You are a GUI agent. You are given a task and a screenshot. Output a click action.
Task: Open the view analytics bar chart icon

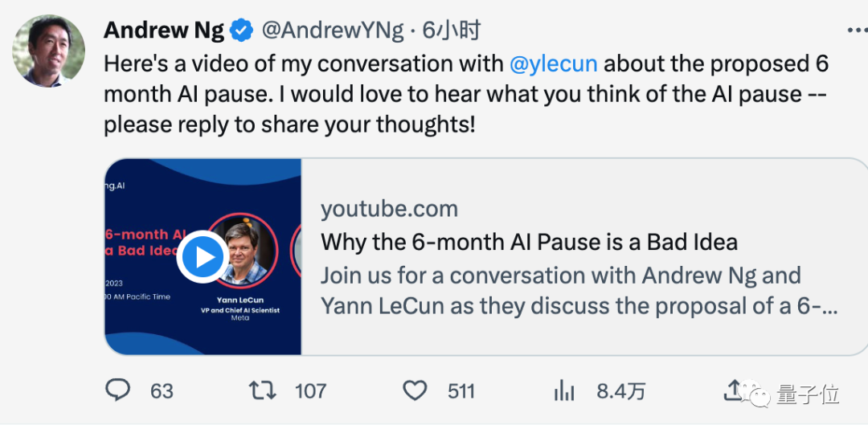pyautogui.click(x=564, y=391)
